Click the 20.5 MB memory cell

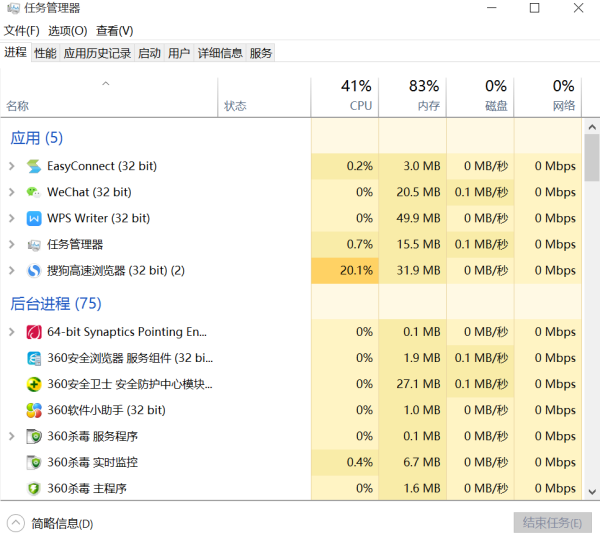click(x=412, y=192)
